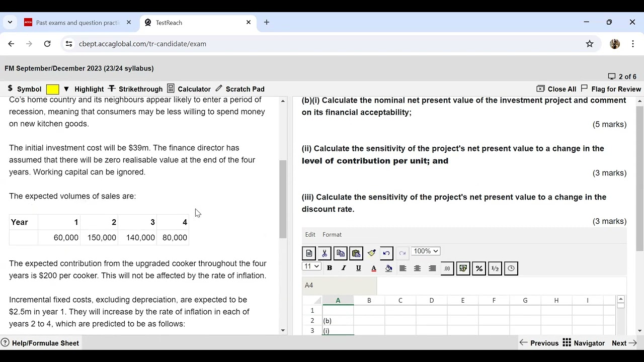Click the yellow highlight color swatch

52,89
